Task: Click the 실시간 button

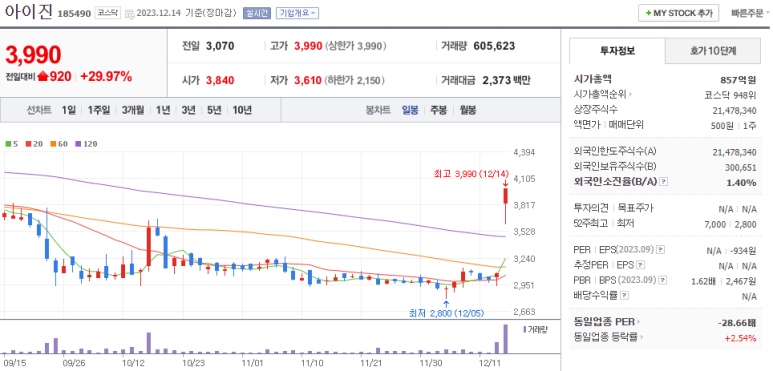Action: [x=256, y=13]
